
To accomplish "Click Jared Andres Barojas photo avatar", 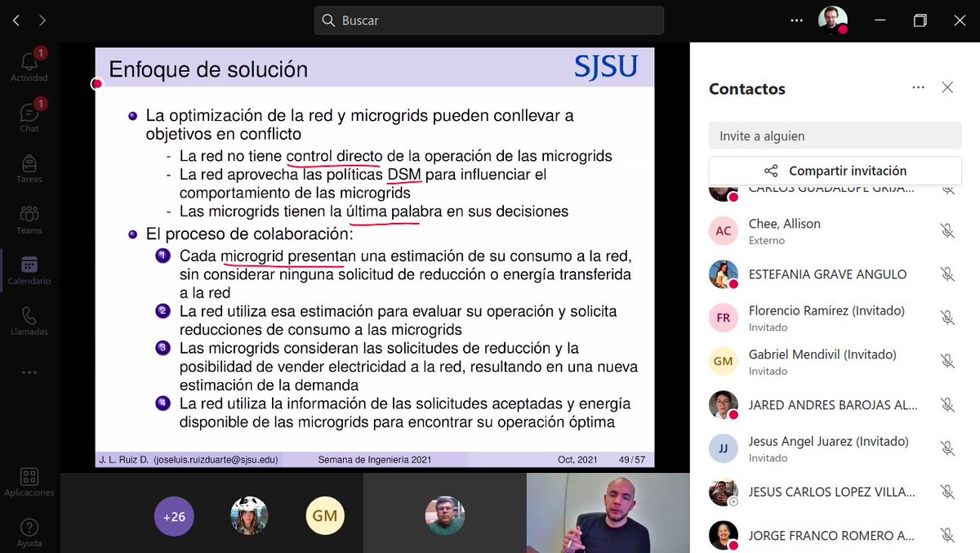I will (724, 404).
